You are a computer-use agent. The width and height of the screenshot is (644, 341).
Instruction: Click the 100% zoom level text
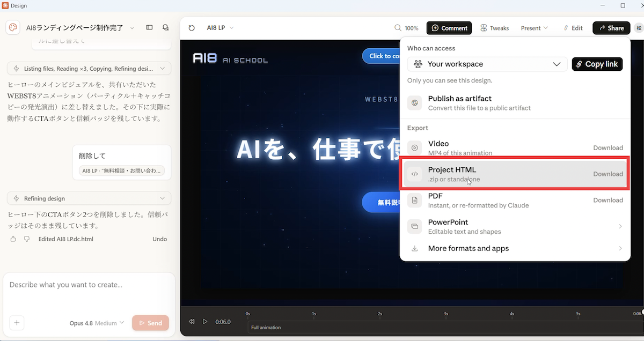coord(412,28)
